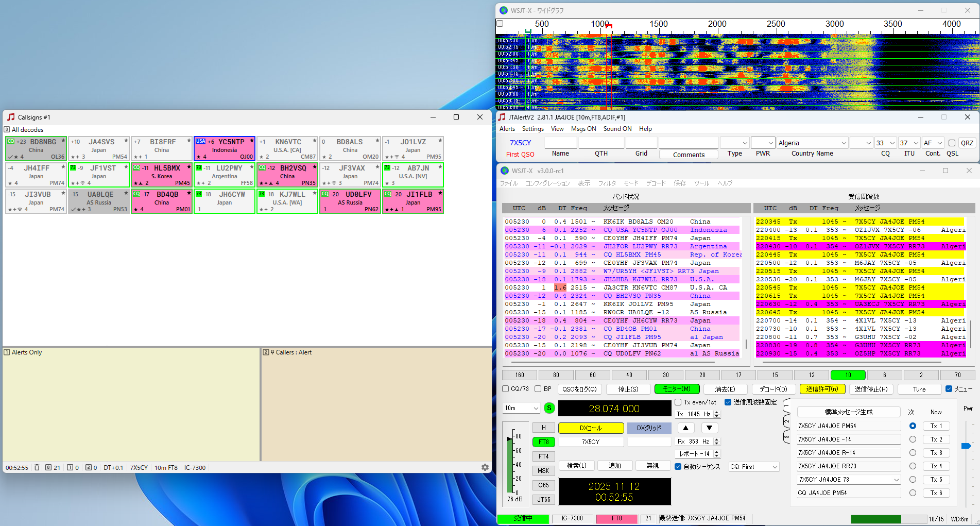Screen dimensions: 980x526
Task: Open the Algeria country name dropdown
Action: (x=812, y=143)
